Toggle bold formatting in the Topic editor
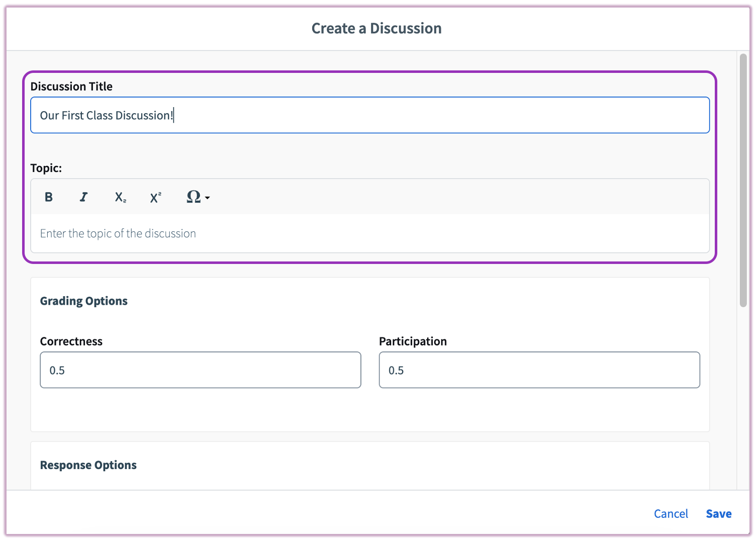This screenshot has width=756, height=541. tap(49, 197)
